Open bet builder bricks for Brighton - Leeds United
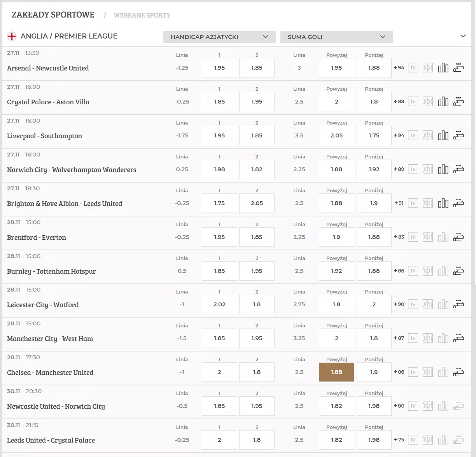 pyautogui.click(x=458, y=203)
